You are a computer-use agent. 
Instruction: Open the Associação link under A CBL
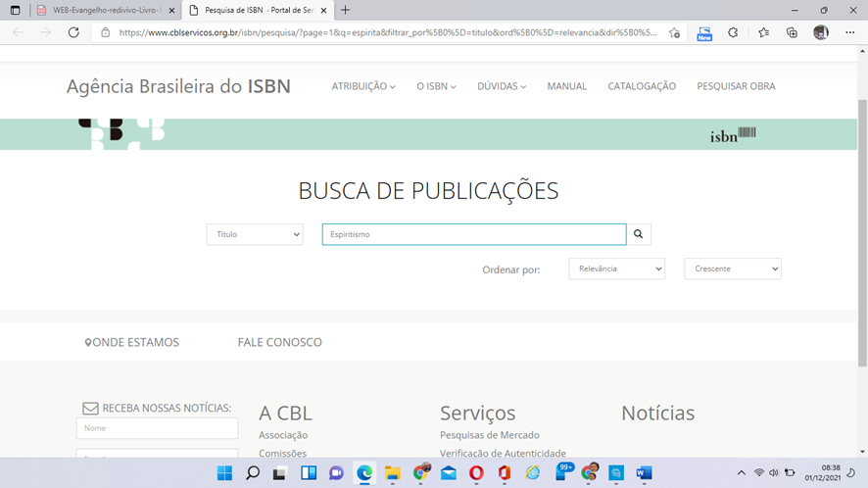click(x=283, y=435)
